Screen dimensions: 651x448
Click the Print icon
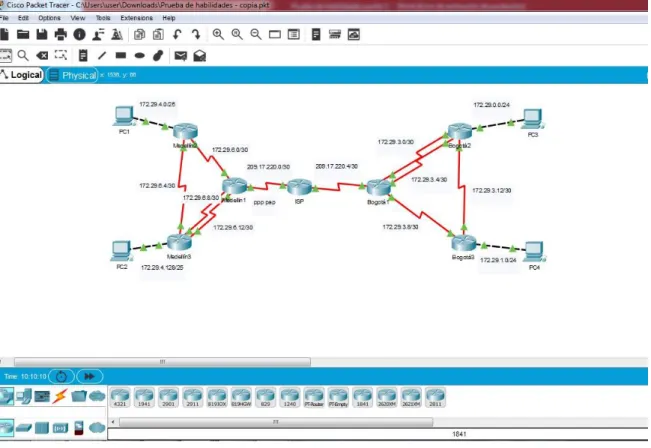61,34
